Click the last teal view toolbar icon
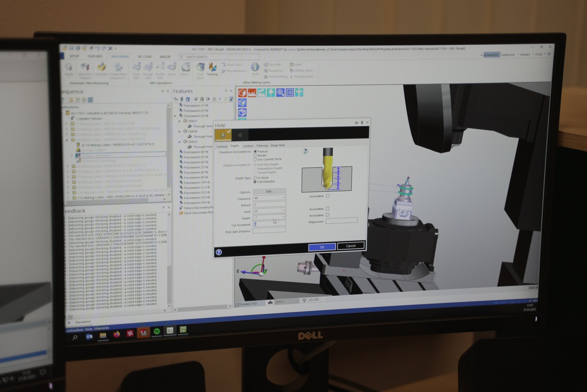This screenshot has height=392, width=587. (299, 92)
